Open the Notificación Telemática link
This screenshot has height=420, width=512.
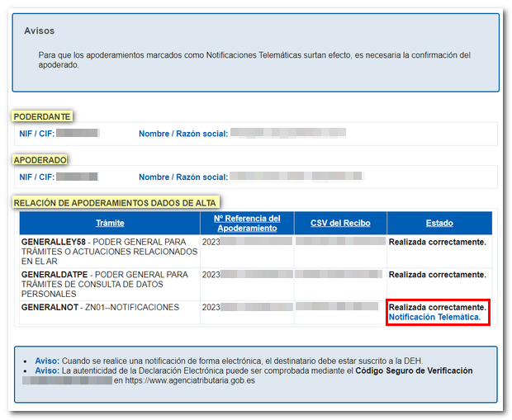(x=434, y=318)
